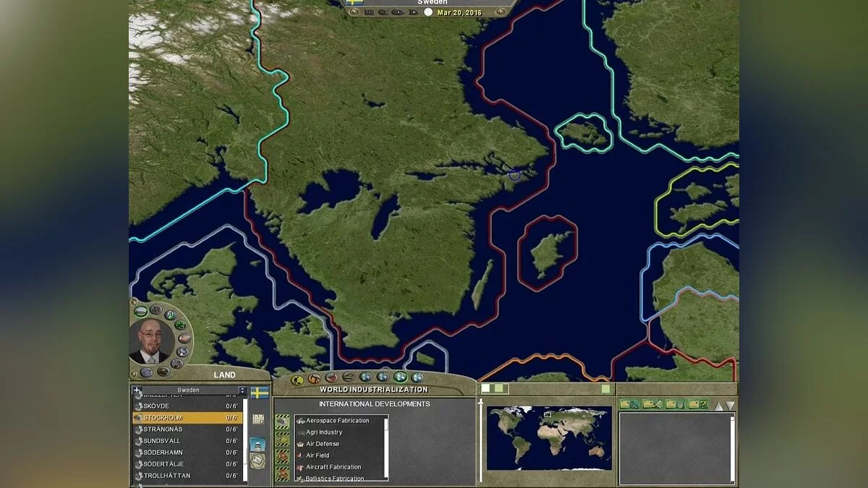Select Agri Industry in developments list
Viewport: 868px width, 488px height.
[338, 432]
